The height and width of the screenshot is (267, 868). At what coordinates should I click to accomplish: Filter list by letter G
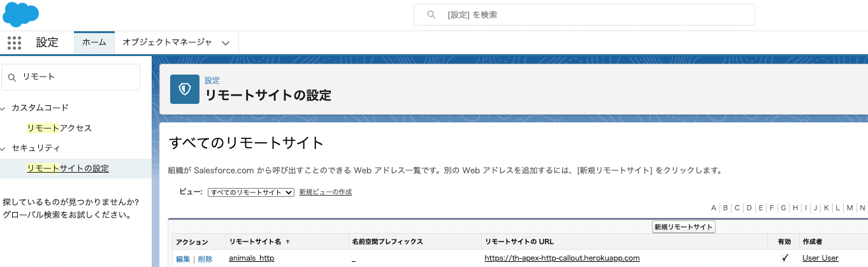pos(783,208)
